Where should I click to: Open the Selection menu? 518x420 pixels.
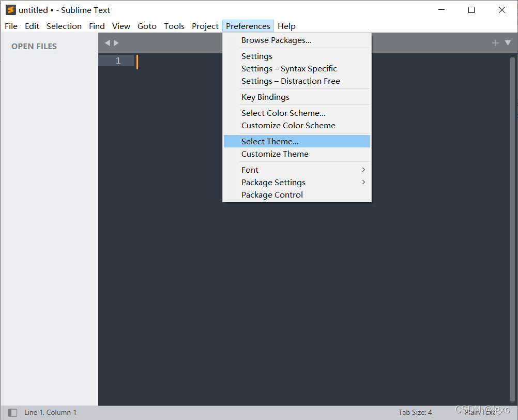[x=64, y=26]
